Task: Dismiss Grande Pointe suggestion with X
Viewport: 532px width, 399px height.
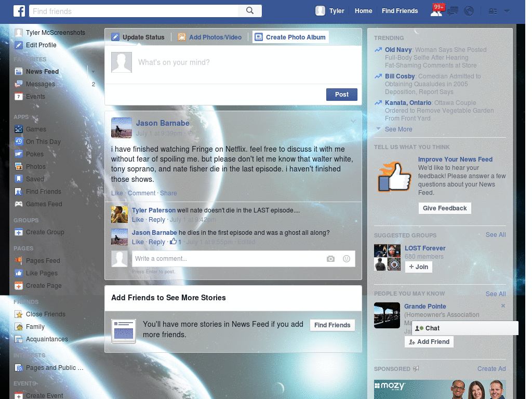Action: coord(503,305)
